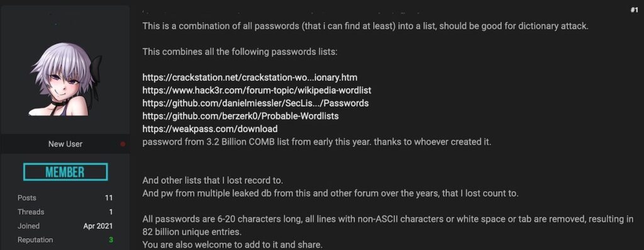
Task: Click the first line of post text
Action: click(x=365, y=26)
